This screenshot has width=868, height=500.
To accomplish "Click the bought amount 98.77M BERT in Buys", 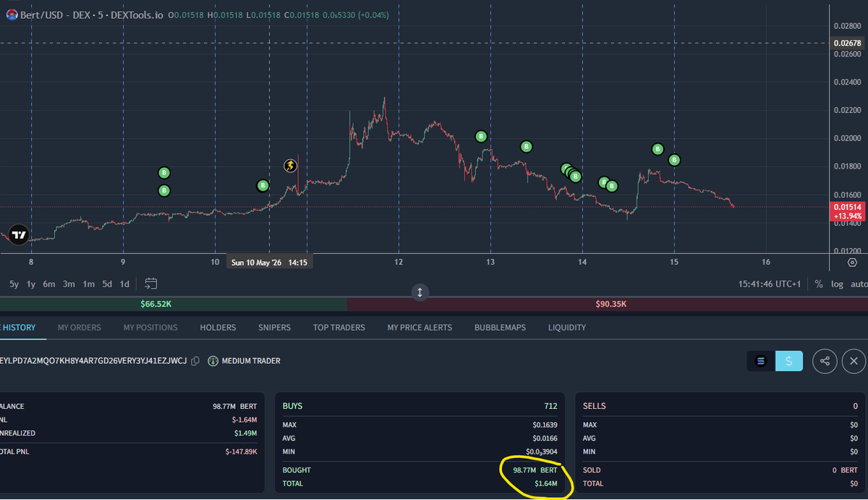I will (535, 470).
